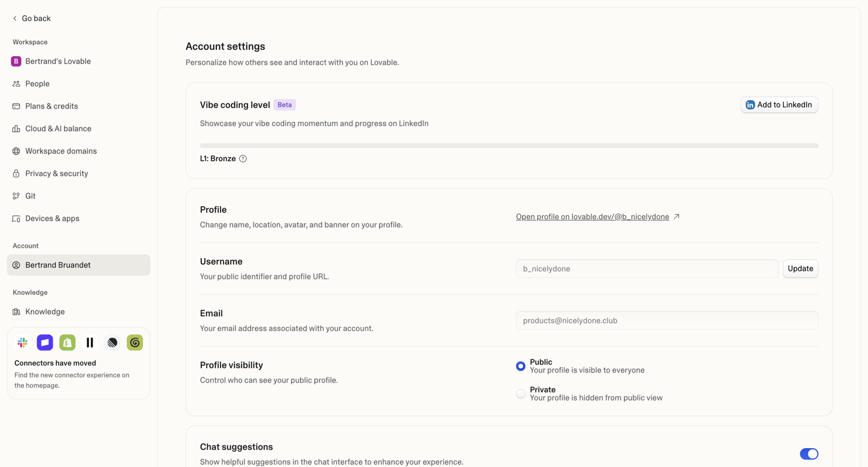Click the Slack connector icon
868x467 pixels.
22,343
